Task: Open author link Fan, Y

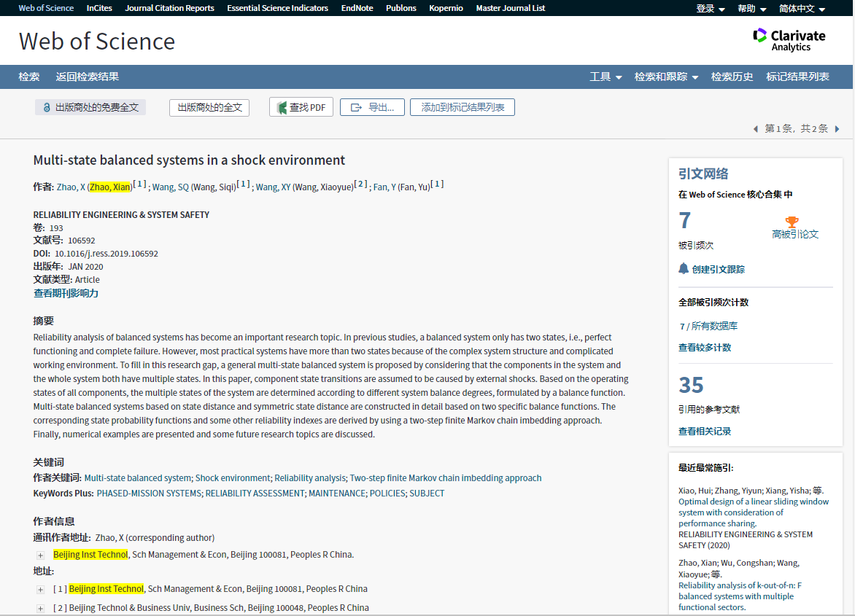Action: [384, 187]
